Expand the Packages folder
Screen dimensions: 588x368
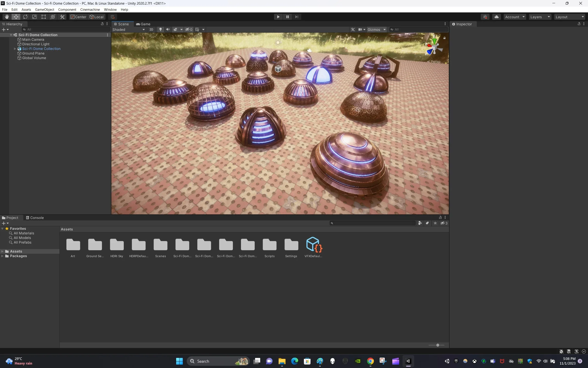click(x=2, y=256)
